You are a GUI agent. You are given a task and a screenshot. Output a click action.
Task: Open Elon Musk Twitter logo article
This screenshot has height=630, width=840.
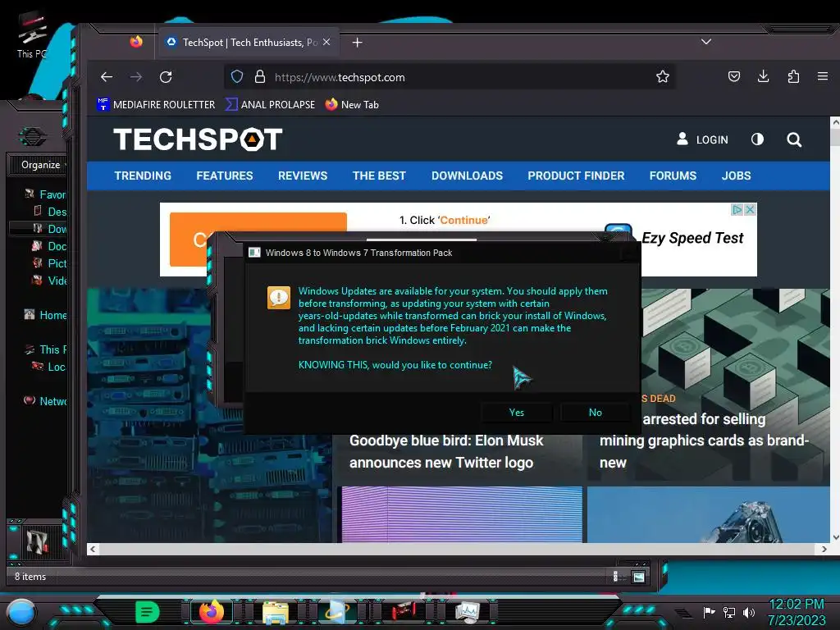coord(446,451)
